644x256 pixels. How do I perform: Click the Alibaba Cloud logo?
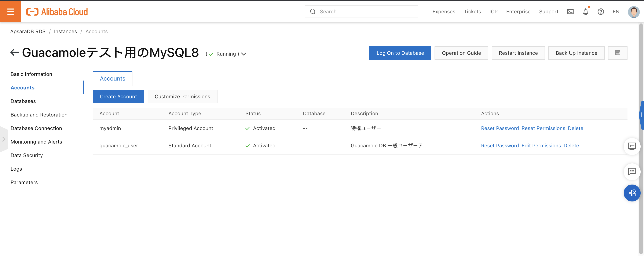coord(57,12)
